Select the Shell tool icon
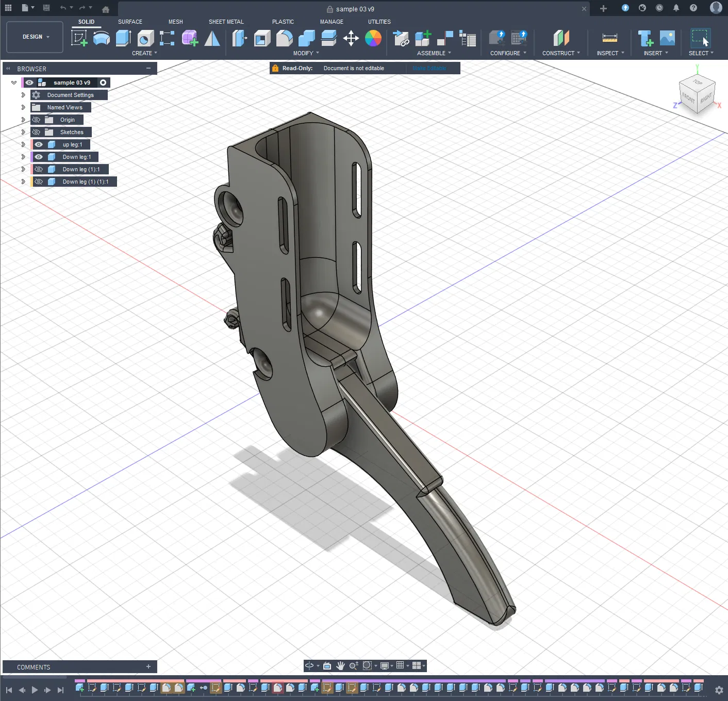The width and height of the screenshot is (728, 701). (262, 38)
